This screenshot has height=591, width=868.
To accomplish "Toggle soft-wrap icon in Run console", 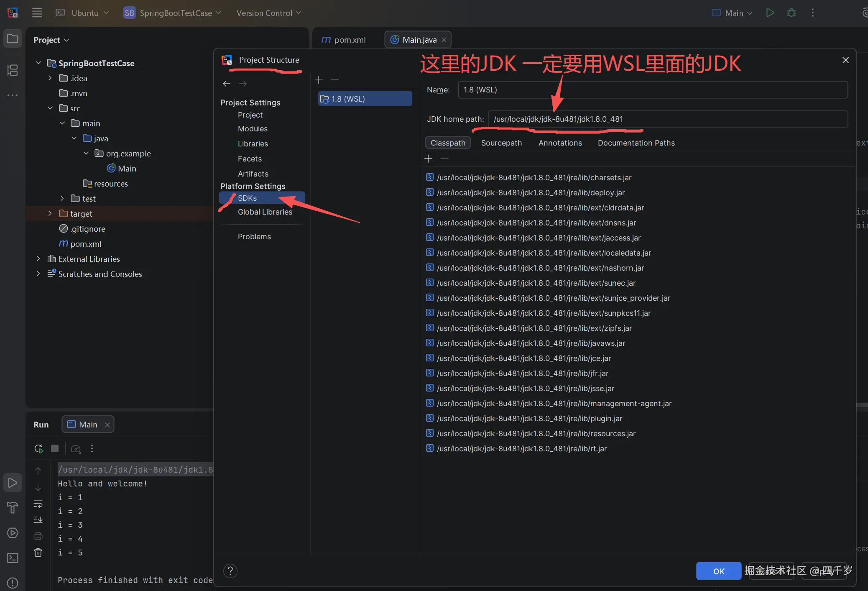I will point(38,504).
